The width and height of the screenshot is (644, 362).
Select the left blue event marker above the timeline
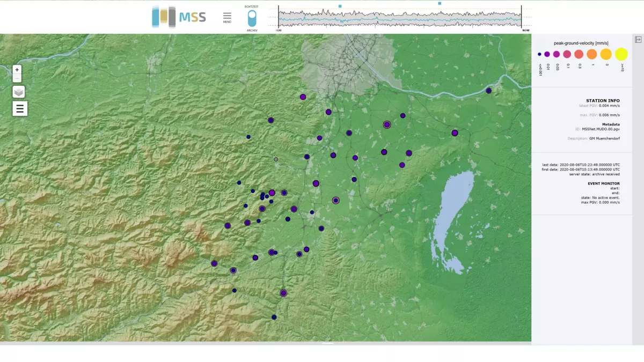pos(340,6)
